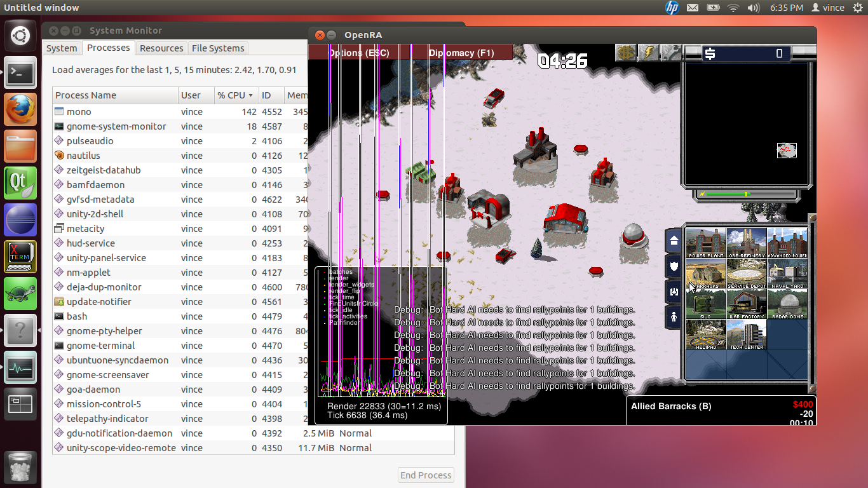Select the pulseaudio process row

(180, 141)
